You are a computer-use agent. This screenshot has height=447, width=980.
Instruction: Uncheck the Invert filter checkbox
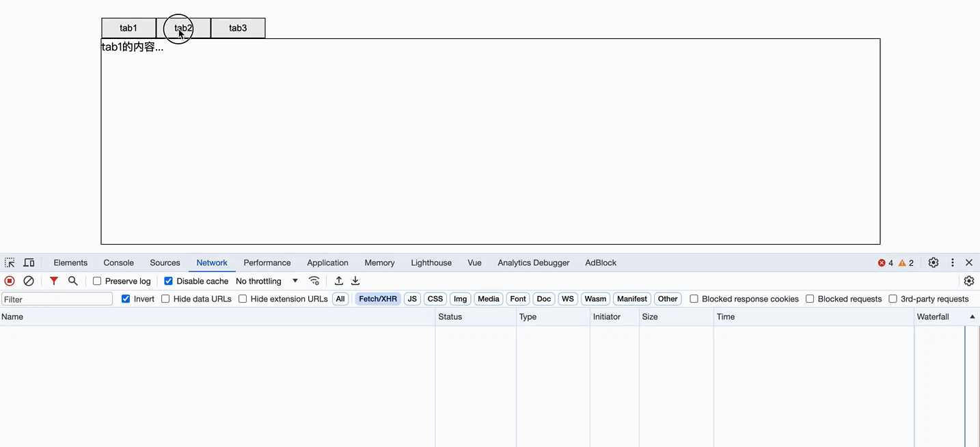point(126,299)
